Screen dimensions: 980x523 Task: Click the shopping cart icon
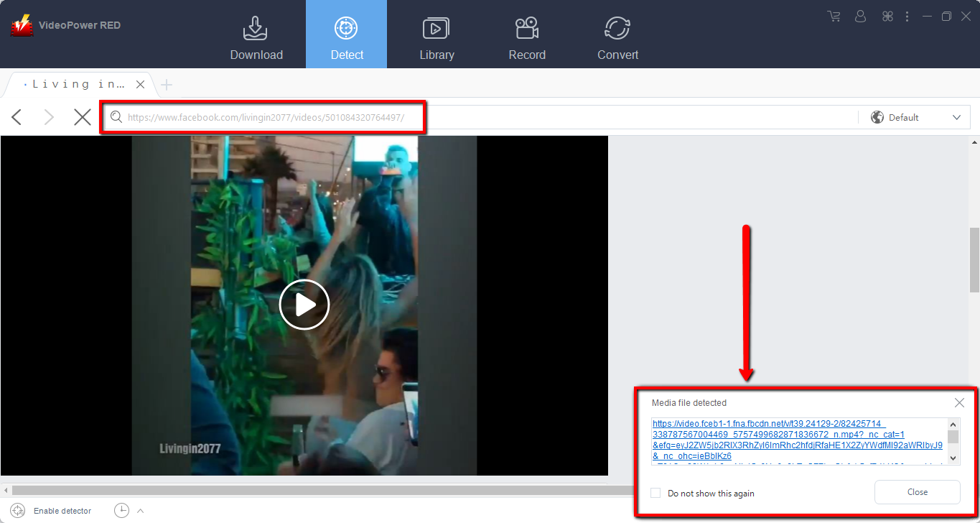pos(833,16)
